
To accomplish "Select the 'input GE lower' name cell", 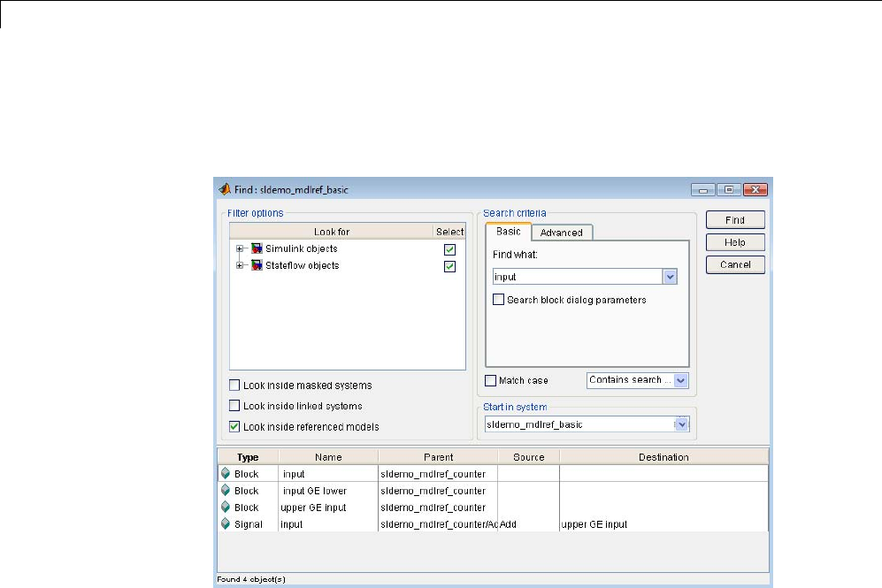I will [x=328, y=491].
